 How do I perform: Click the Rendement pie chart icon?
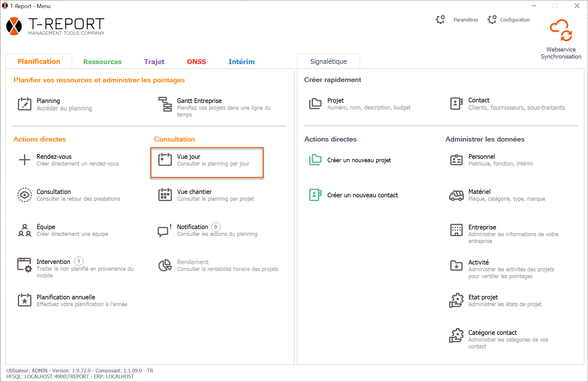pyautogui.click(x=165, y=265)
